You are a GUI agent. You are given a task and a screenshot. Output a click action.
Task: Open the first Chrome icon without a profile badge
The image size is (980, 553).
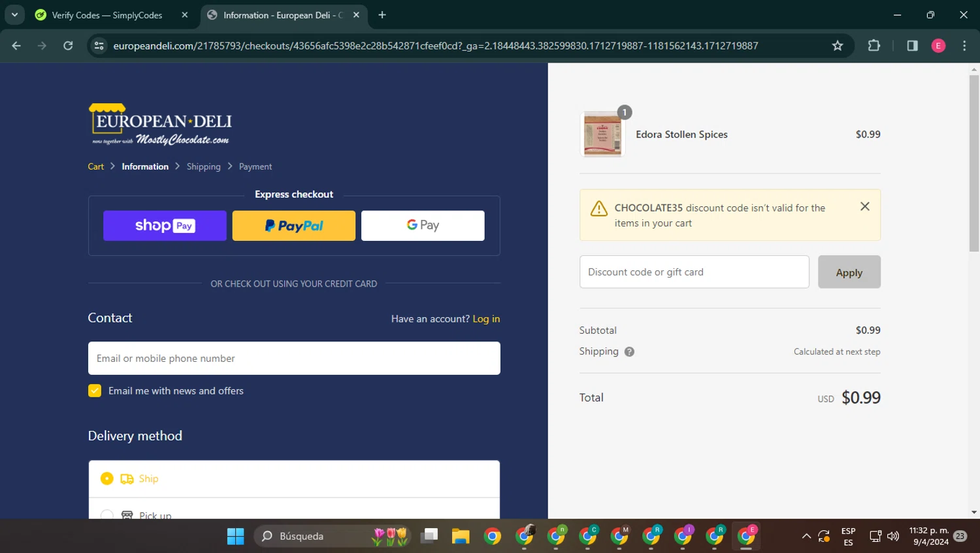[x=493, y=536]
